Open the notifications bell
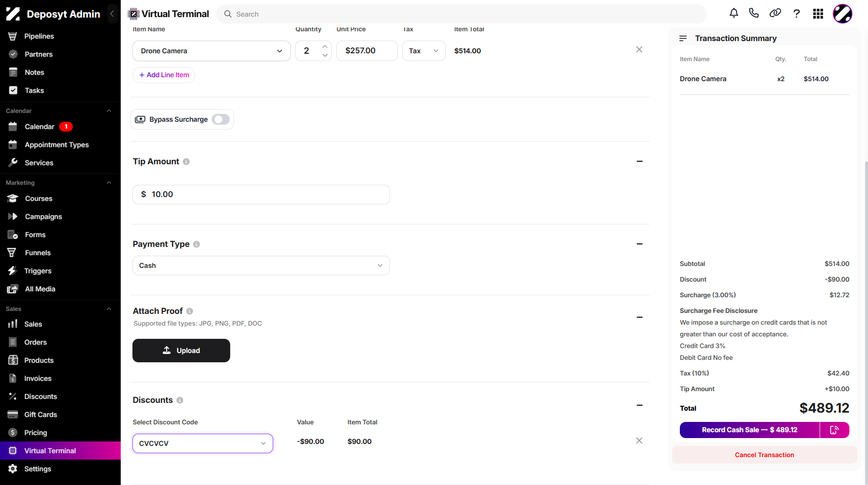 (734, 13)
